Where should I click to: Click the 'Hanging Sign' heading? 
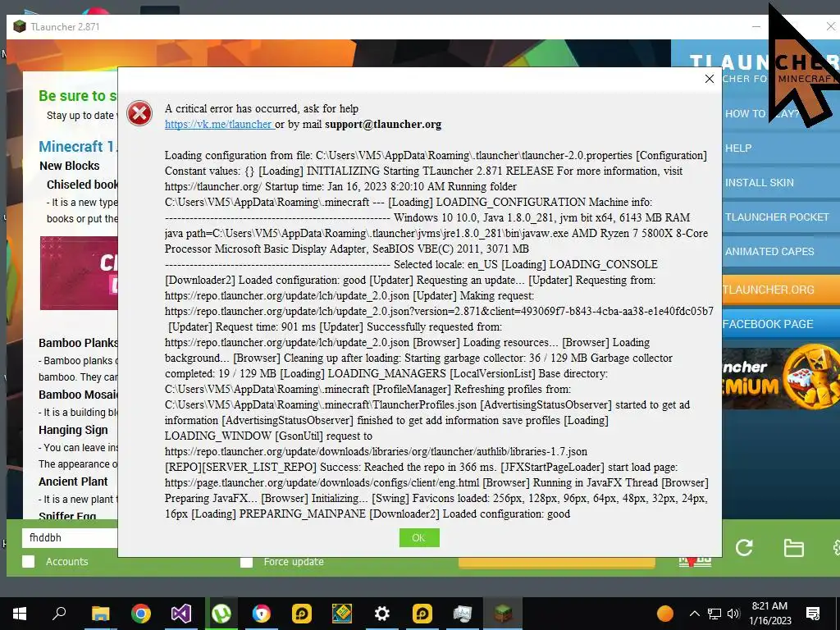(x=73, y=430)
